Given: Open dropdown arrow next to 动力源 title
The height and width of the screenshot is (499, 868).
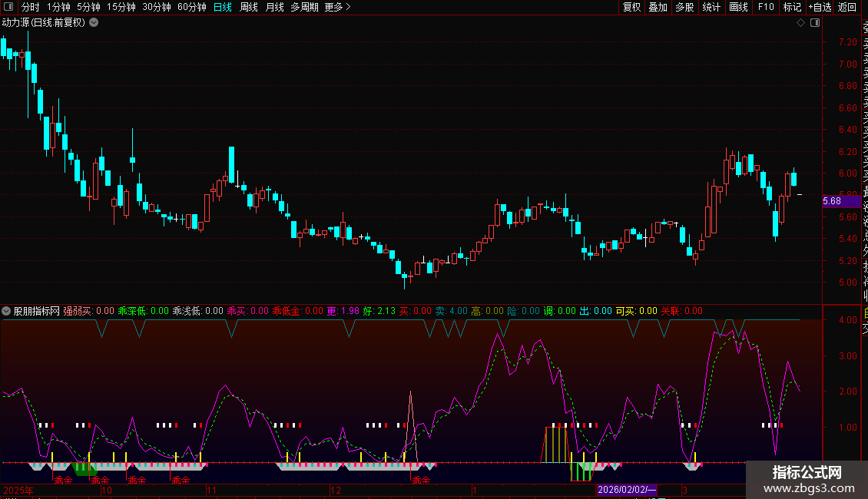Looking at the screenshot, I should point(94,23).
